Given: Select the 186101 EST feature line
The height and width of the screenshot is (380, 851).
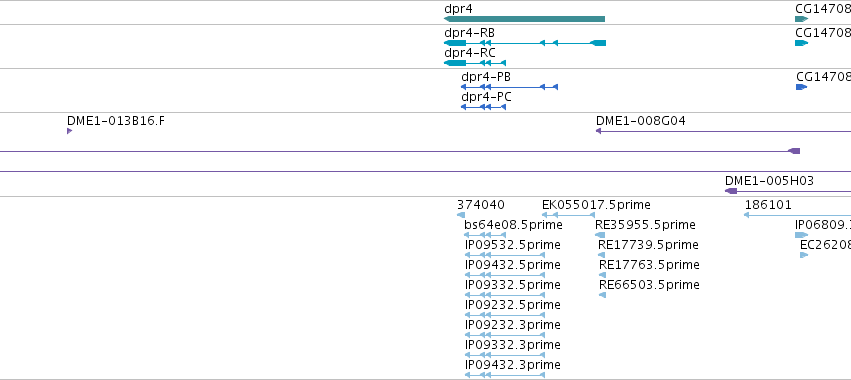Looking at the screenshot, I should click(x=797, y=215).
